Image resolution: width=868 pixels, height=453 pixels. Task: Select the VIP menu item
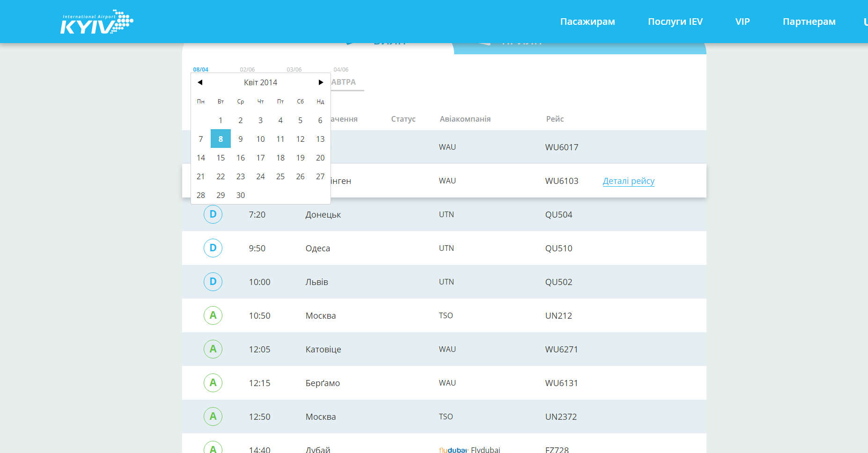(742, 22)
